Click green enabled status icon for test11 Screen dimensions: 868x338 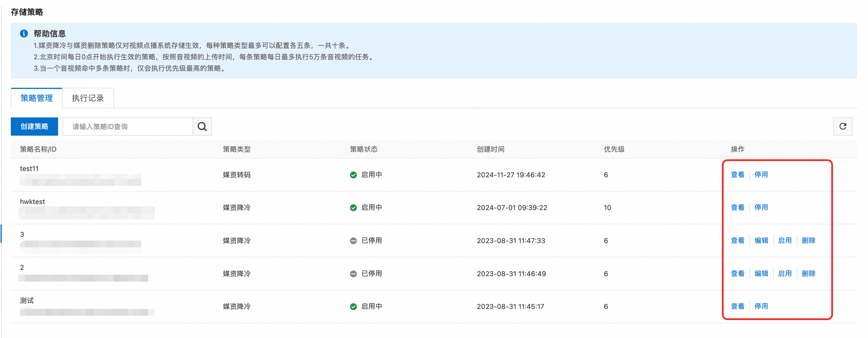(353, 175)
